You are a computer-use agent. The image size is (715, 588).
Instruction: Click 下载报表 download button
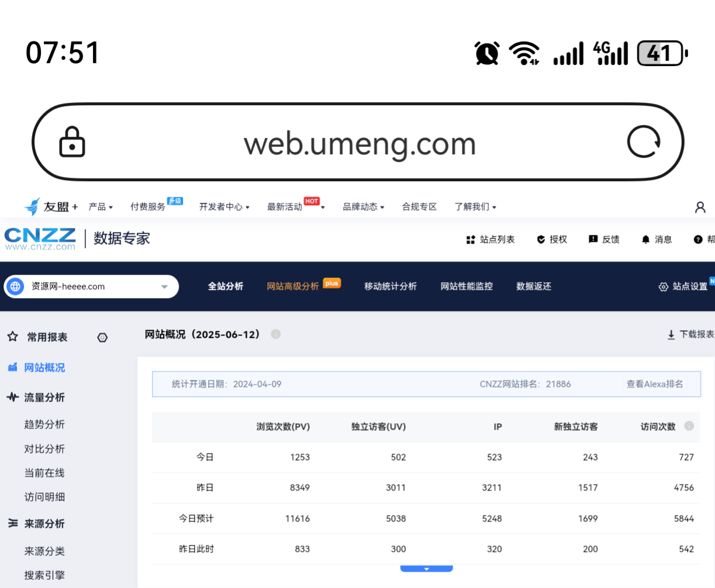(x=690, y=334)
